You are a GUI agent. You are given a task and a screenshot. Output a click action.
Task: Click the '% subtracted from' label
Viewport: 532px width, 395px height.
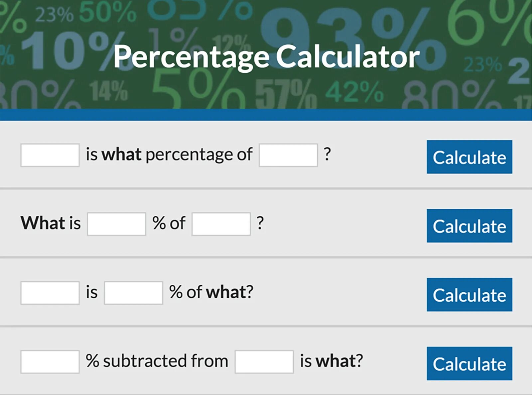point(157,361)
